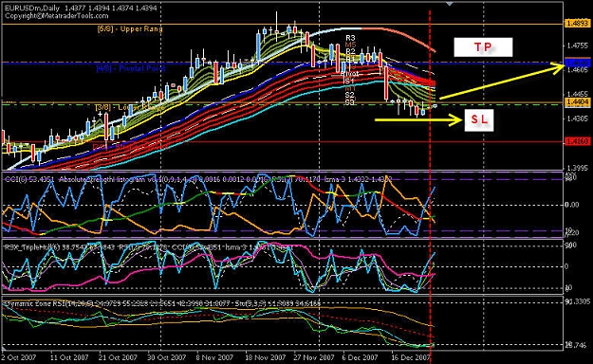Select the red horizontal line at 1.4160
Screen dimensions: 593x364
coord(282,142)
